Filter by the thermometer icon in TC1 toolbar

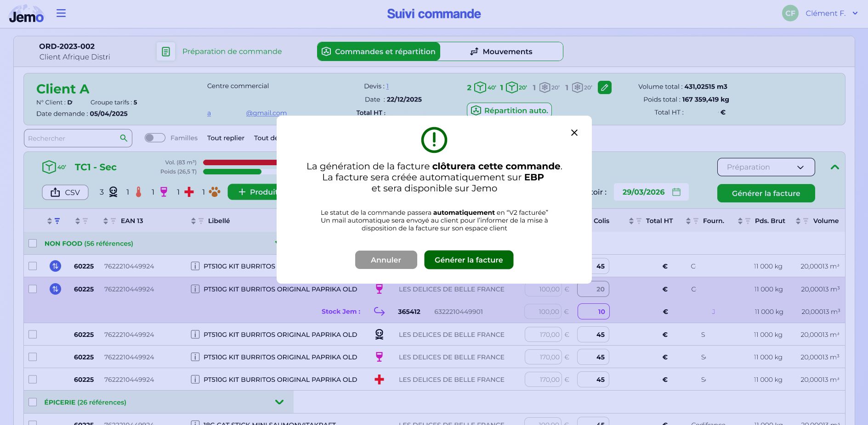(139, 192)
